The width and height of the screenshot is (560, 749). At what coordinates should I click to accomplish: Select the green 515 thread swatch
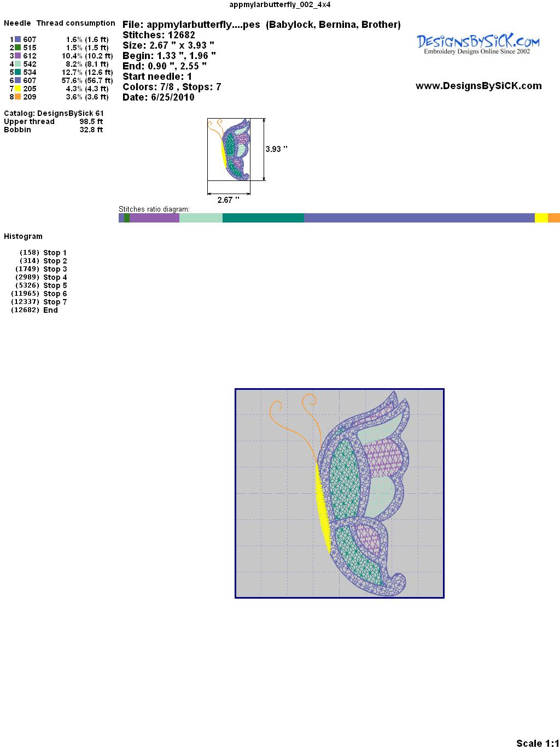coord(18,48)
